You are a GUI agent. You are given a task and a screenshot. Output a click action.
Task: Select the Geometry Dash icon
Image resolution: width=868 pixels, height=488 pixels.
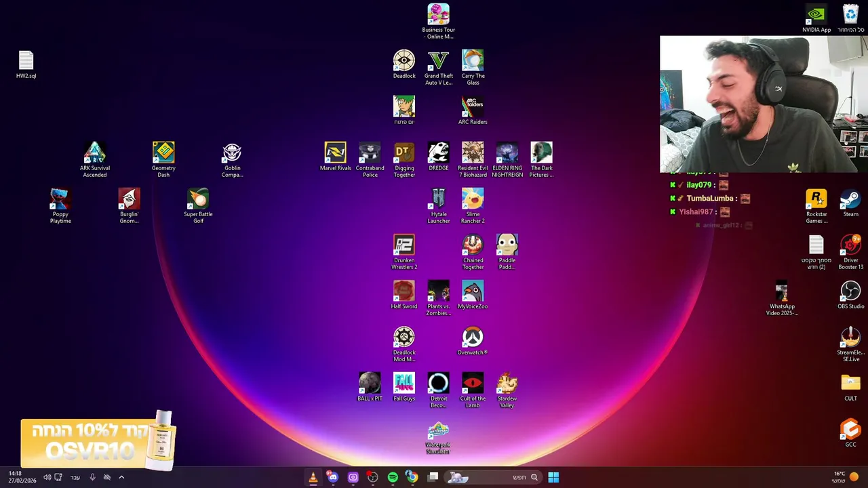coord(163,159)
